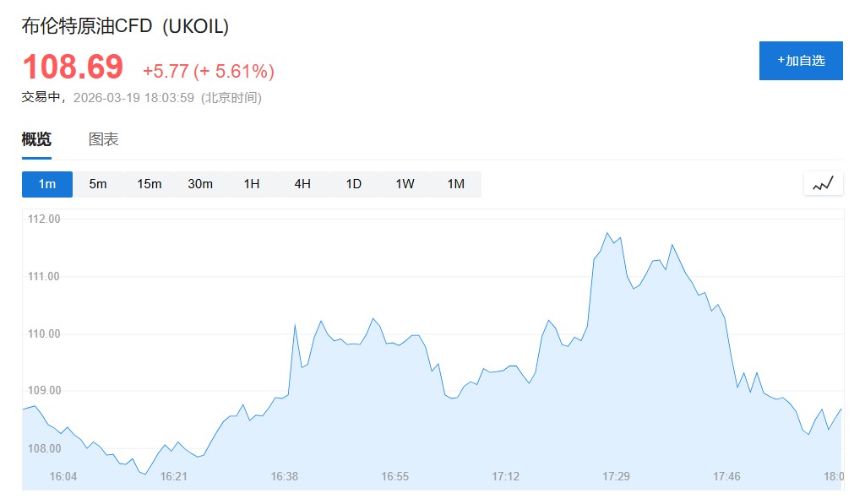Select the 1M monthly period
The width and height of the screenshot is (865, 504).
[456, 184]
